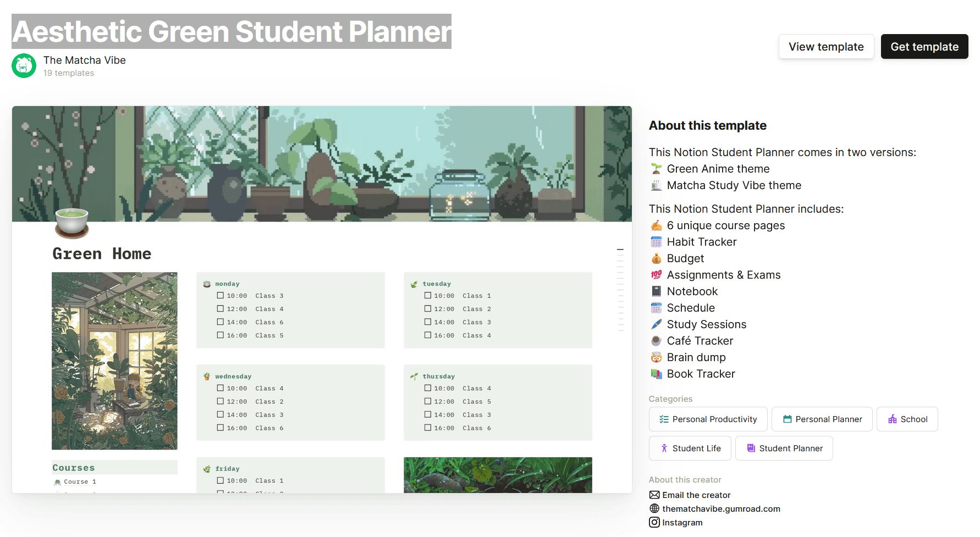Click the Notebook emoji icon
980x537 pixels.
point(656,291)
